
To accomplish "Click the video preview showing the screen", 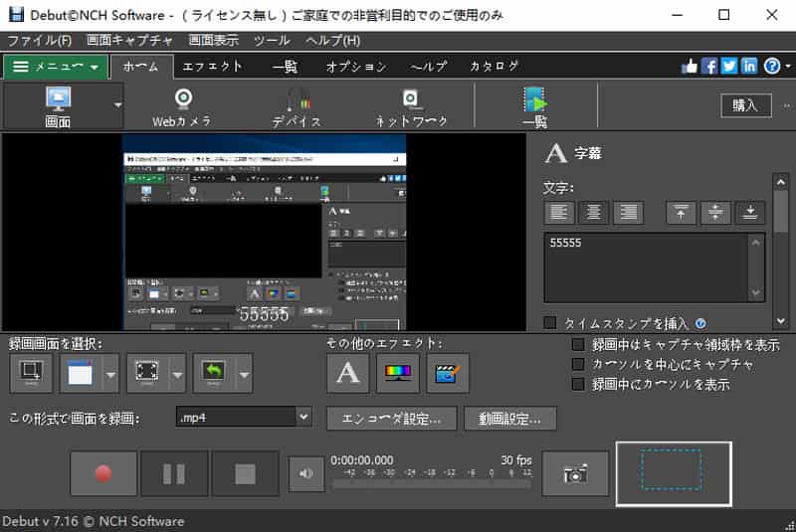I will click(x=264, y=232).
